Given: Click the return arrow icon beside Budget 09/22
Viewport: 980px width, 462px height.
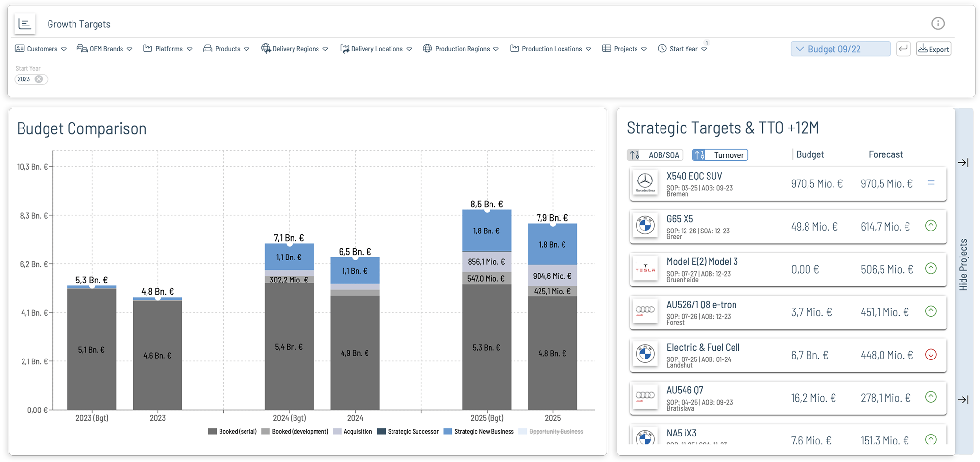Looking at the screenshot, I should point(904,49).
